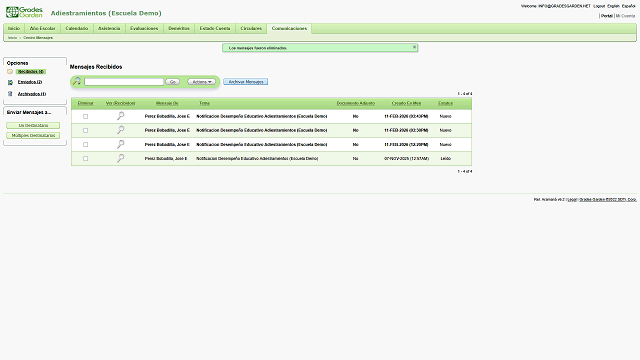
Task: Dismiss the 'mensajes fueron eliminados' notification
Action: coord(414,47)
